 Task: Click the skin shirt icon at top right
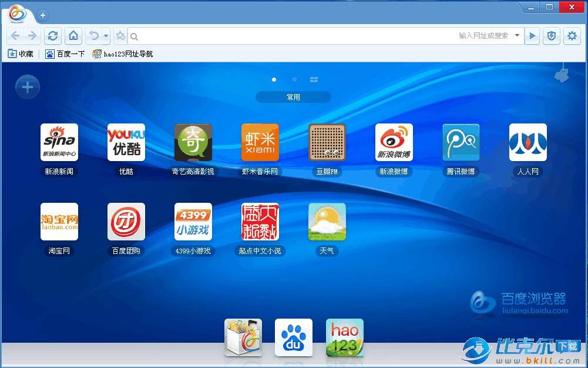[562, 74]
